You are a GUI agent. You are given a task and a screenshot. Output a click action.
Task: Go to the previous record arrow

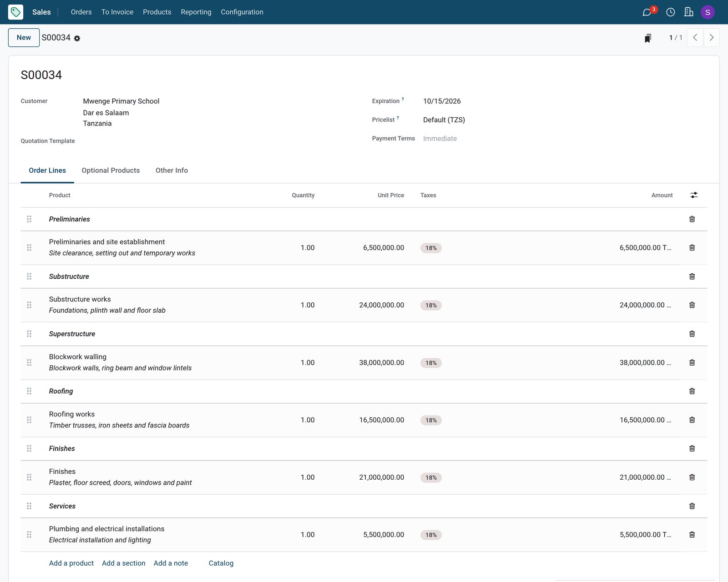(695, 38)
